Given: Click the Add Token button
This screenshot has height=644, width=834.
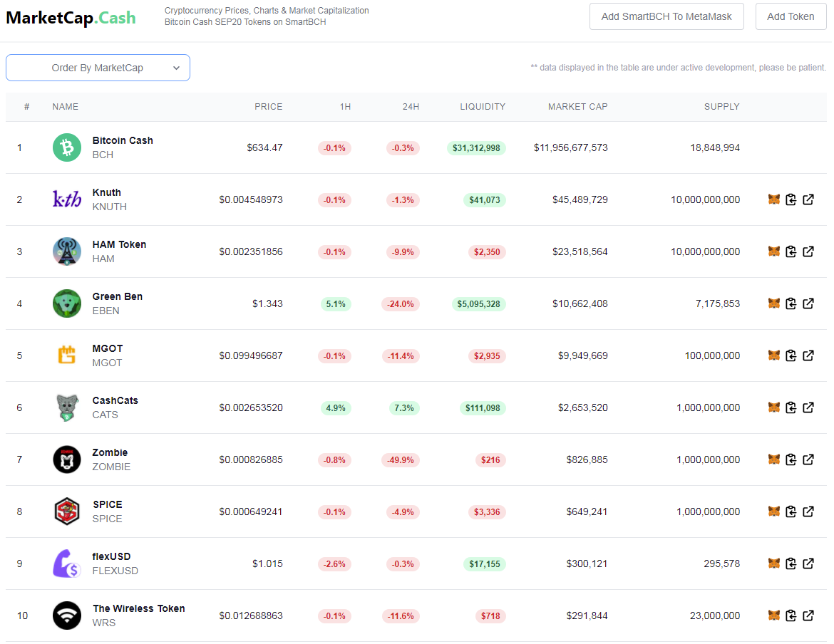Looking at the screenshot, I should tap(791, 16).
